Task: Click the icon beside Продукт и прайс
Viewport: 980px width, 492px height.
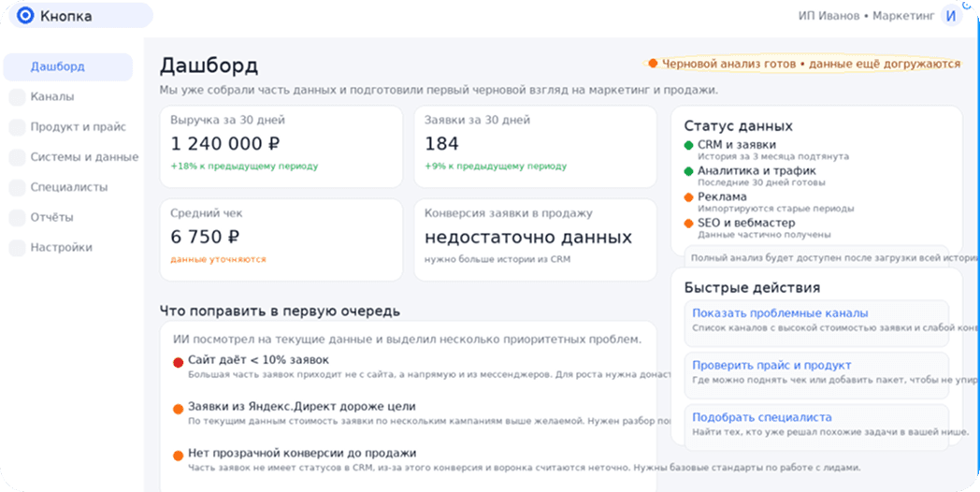Action: pyautogui.click(x=17, y=127)
